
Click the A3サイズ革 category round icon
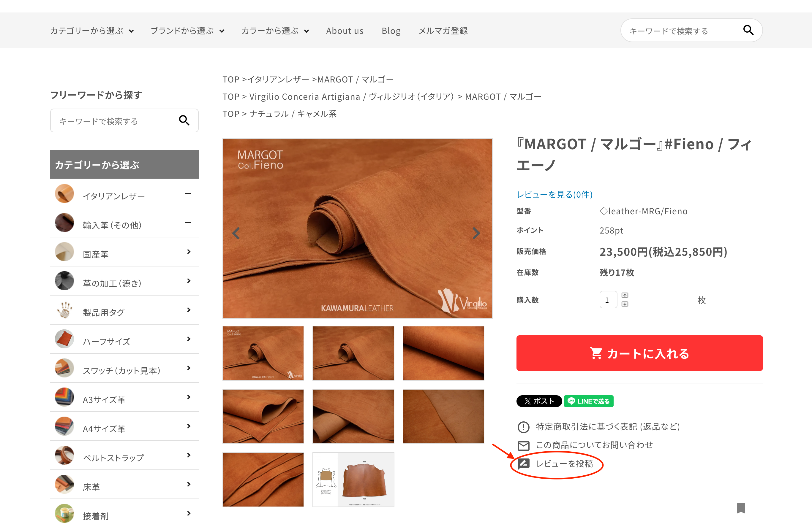[x=64, y=397]
